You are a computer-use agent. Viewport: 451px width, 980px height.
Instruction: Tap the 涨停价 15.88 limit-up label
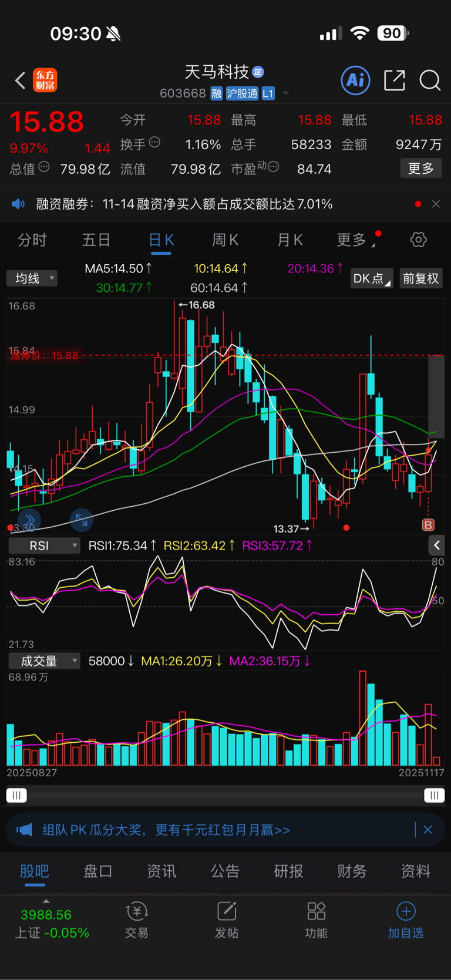pyautogui.click(x=45, y=355)
